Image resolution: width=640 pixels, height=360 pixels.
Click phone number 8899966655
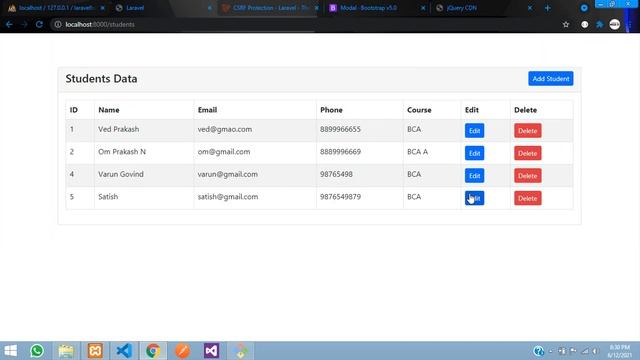[x=340, y=129]
